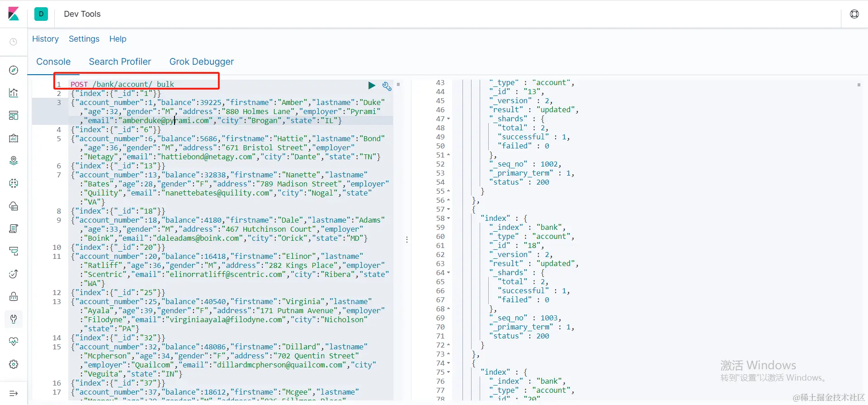The height and width of the screenshot is (405, 868).
Task: Click editor line {"index":{"_id":"25"}}
Action: 118,292
